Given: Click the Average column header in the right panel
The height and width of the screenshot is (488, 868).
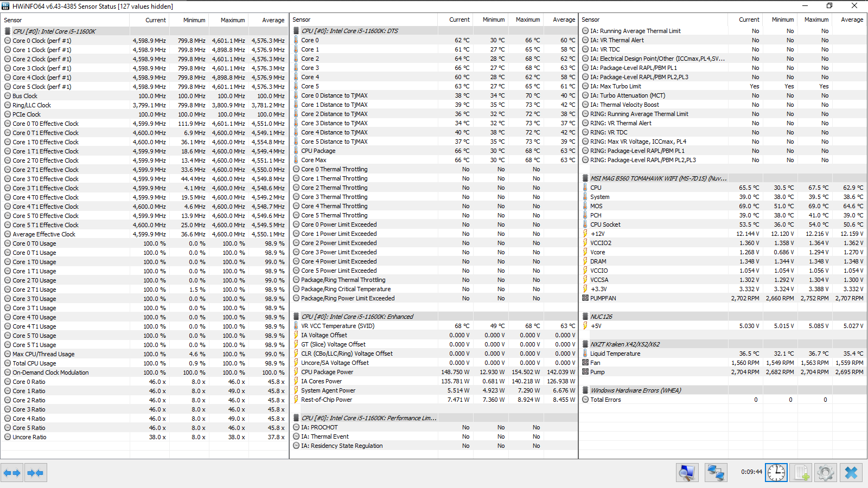Looking at the screenshot, I should click(850, 20).
